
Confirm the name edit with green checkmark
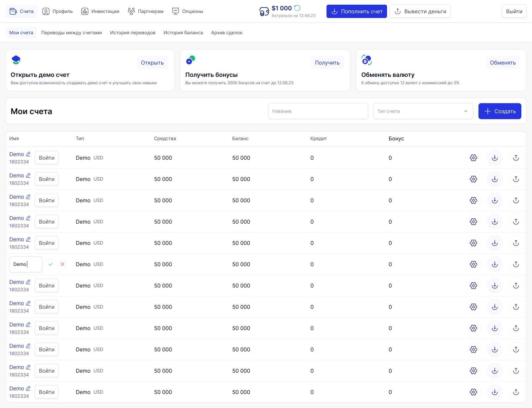(51, 264)
